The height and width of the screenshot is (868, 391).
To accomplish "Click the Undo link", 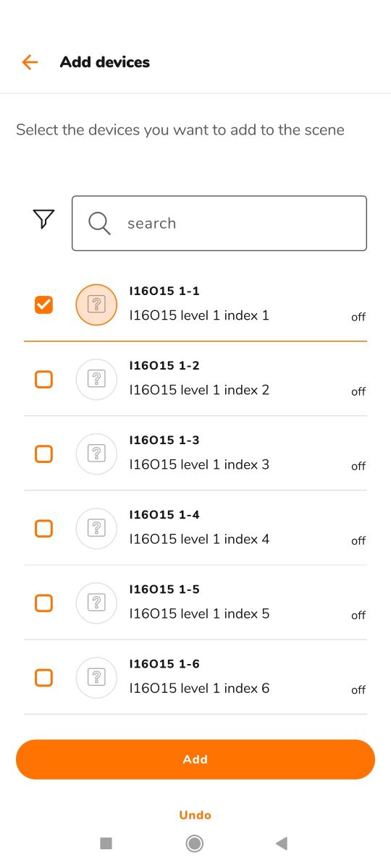I will click(195, 815).
